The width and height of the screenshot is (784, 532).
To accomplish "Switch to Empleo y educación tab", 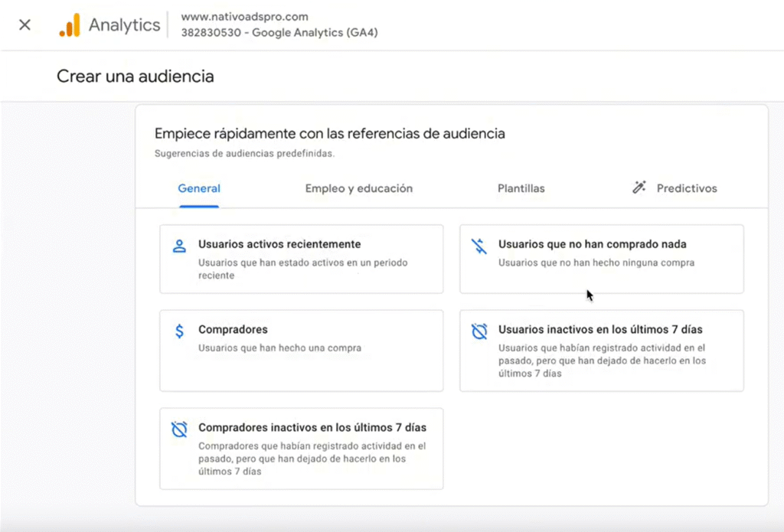I will point(359,188).
